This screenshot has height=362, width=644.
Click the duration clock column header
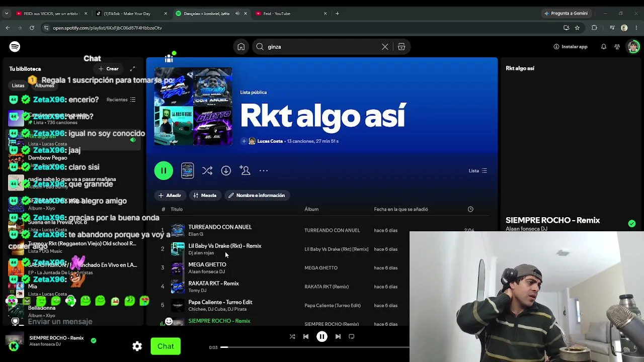coord(470,209)
